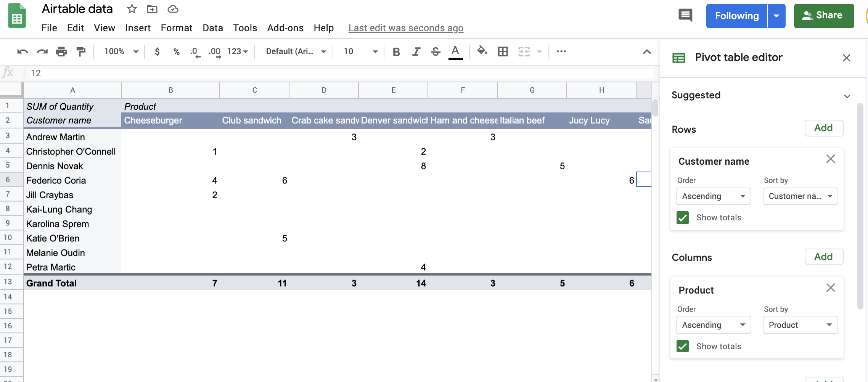Viewport: 868px width, 382px height.
Task: Decrease decimal places icon
Action: [x=194, y=51]
